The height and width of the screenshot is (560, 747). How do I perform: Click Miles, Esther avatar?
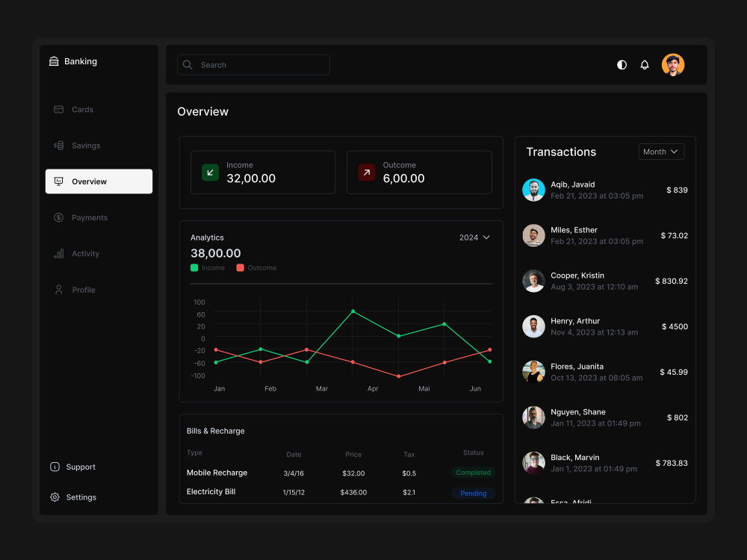[533, 235]
